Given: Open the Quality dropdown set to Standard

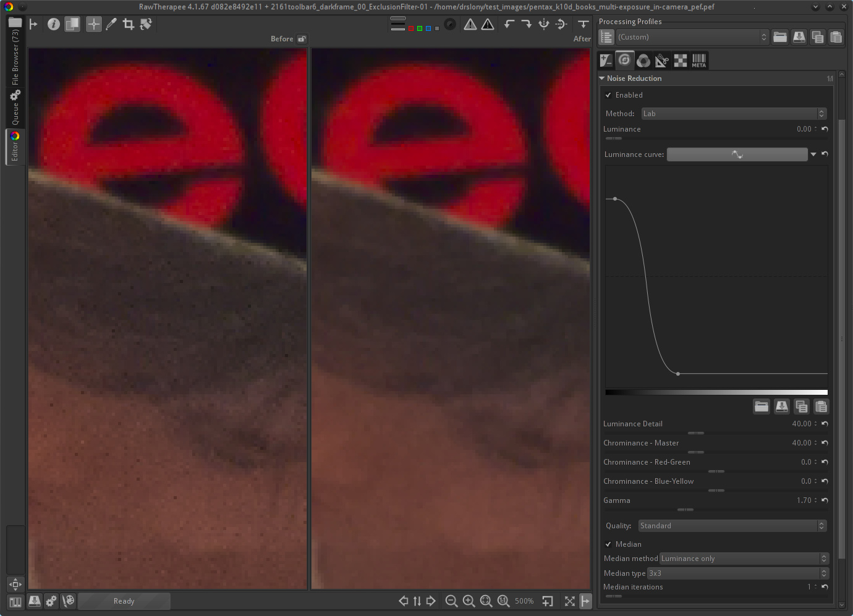Looking at the screenshot, I should 732,526.
